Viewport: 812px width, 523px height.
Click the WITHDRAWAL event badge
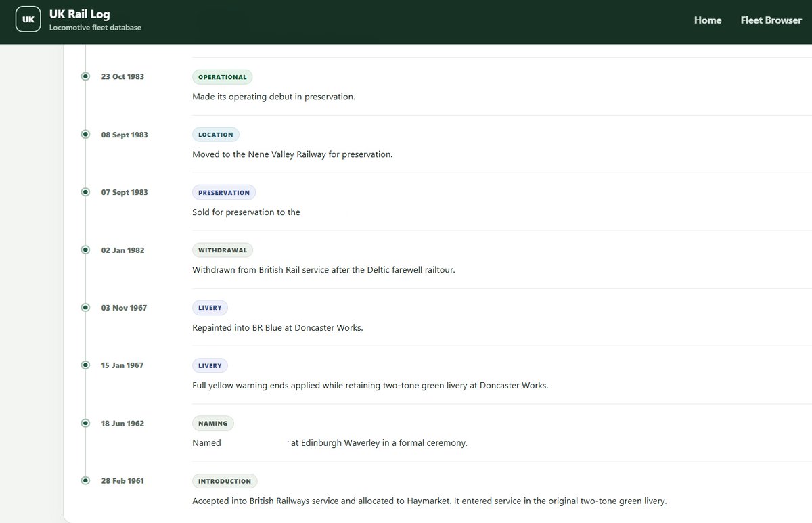pyautogui.click(x=223, y=250)
